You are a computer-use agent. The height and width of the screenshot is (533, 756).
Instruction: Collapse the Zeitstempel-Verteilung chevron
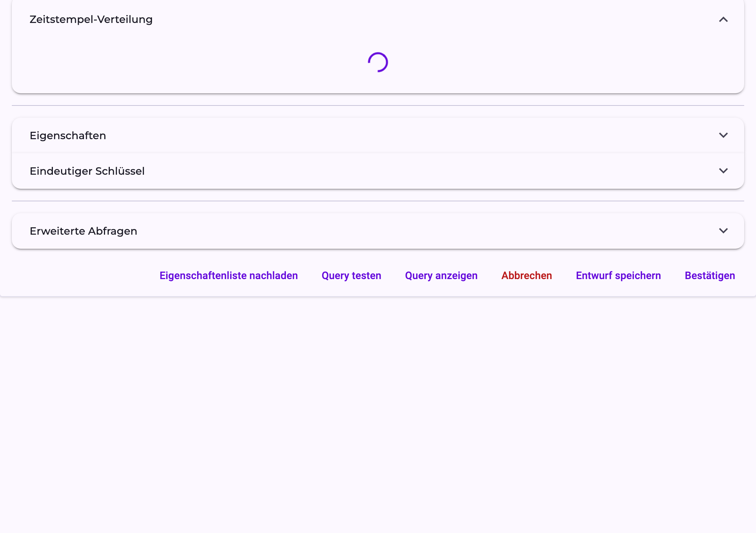coord(723,20)
